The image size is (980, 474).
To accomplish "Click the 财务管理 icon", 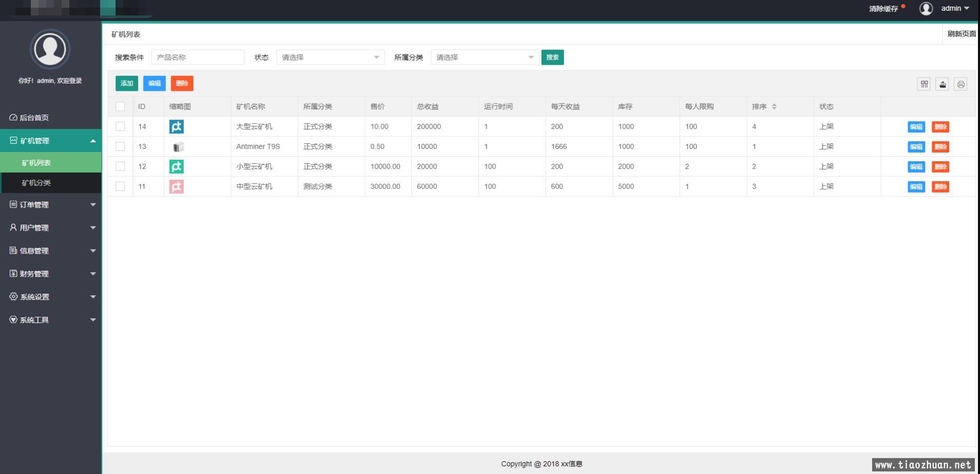I will (13, 274).
